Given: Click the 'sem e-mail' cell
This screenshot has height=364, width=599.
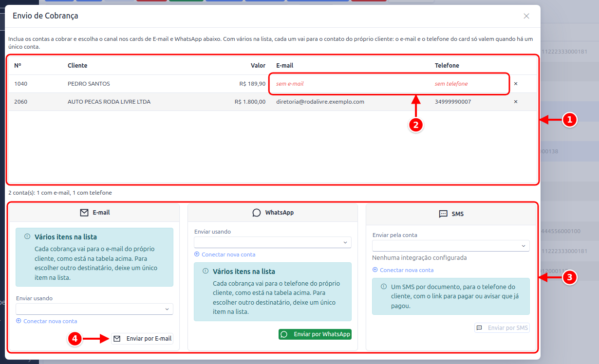Looking at the screenshot, I should tap(290, 84).
